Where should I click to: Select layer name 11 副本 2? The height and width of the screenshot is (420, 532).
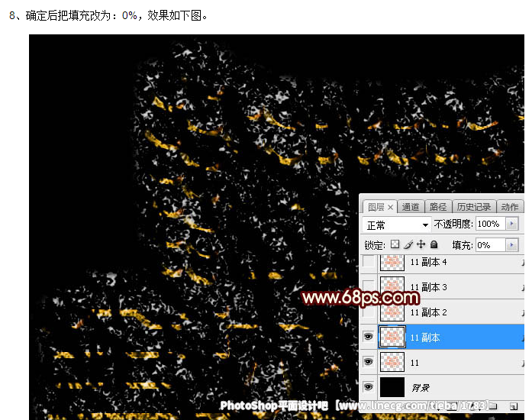[x=428, y=312]
